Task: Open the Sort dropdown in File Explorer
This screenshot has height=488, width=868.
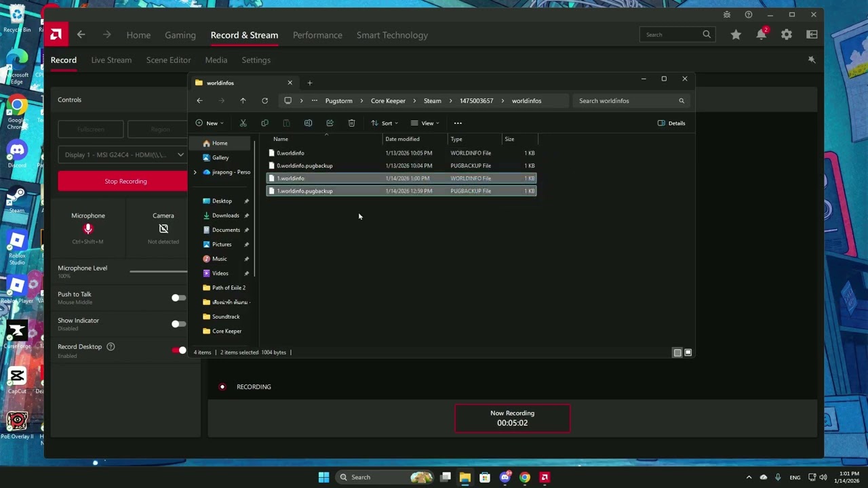Action: point(384,123)
